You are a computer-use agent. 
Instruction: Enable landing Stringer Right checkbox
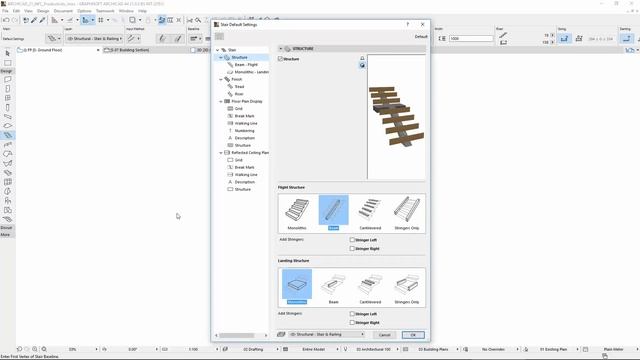(x=352, y=322)
